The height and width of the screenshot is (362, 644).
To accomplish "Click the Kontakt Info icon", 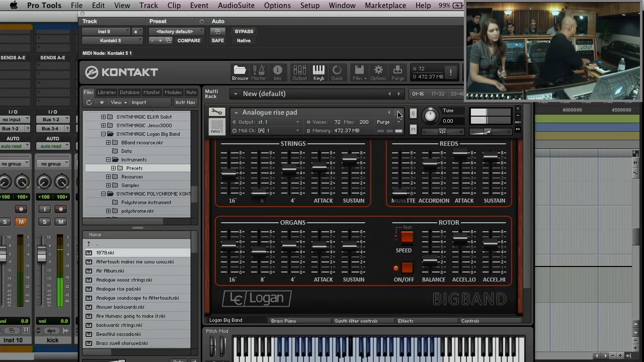I will click(x=277, y=72).
